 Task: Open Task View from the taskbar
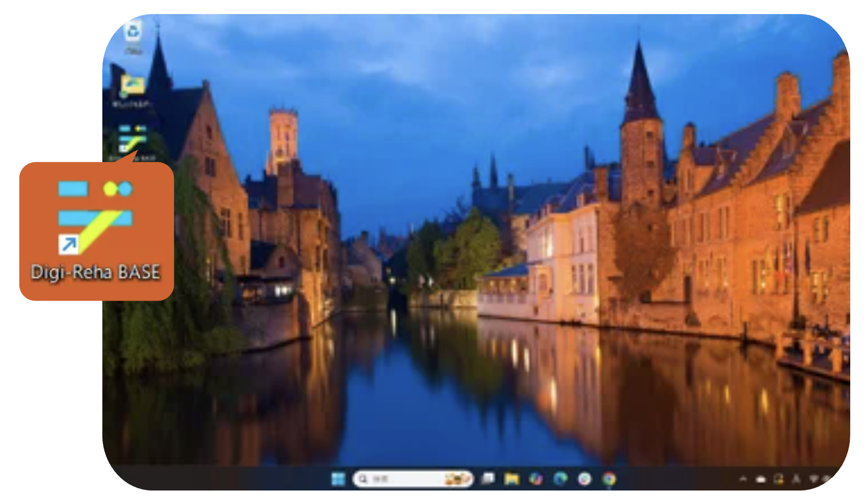pos(488,478)
